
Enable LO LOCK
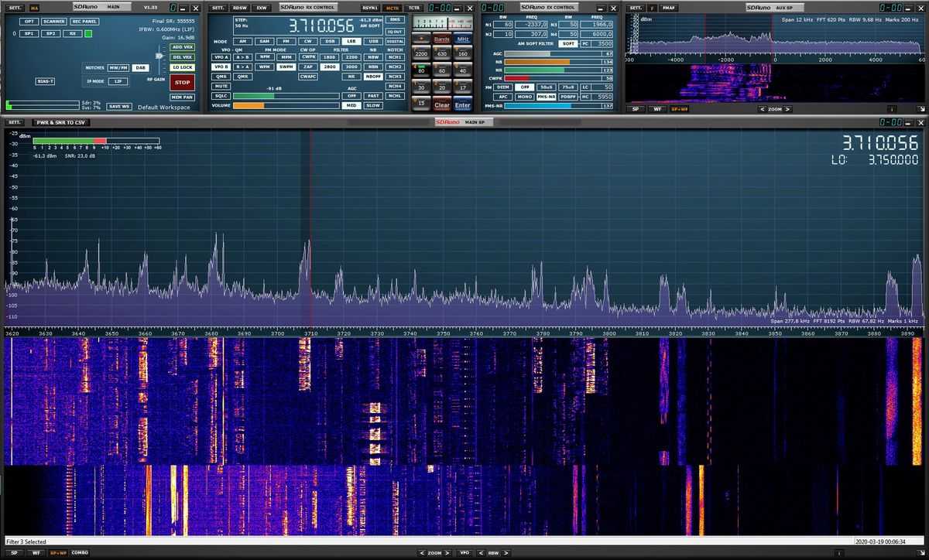pyautogui.click(x=183, y=67)
